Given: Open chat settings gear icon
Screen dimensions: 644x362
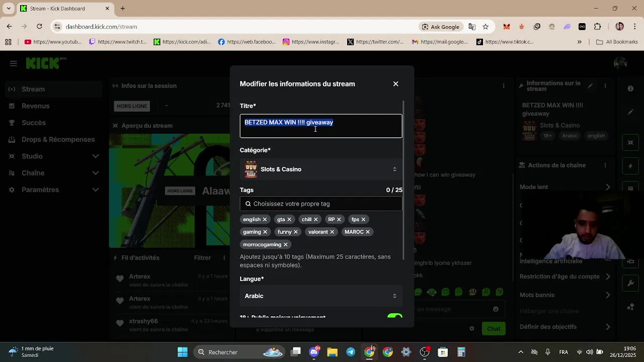Looking at the screenshot, I should click(471, 328).
